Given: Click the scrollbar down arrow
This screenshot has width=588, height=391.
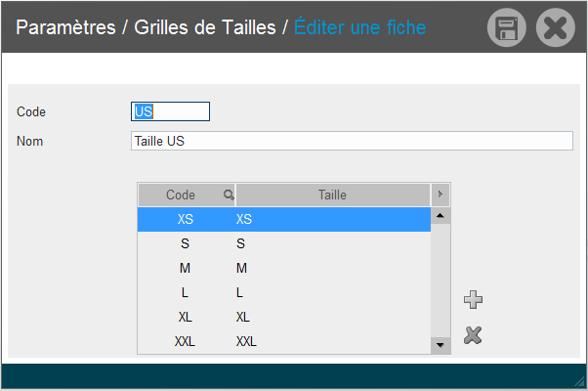Looking at the screenshot, I should pyautogui.click(x=441, y=345).
